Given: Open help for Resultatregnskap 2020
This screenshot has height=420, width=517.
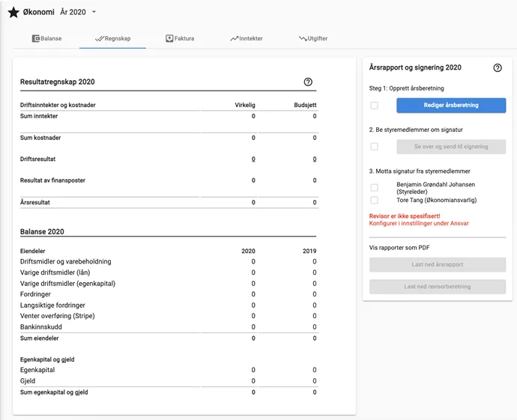Looking at the screenshot, I should (x=308, y=82).
